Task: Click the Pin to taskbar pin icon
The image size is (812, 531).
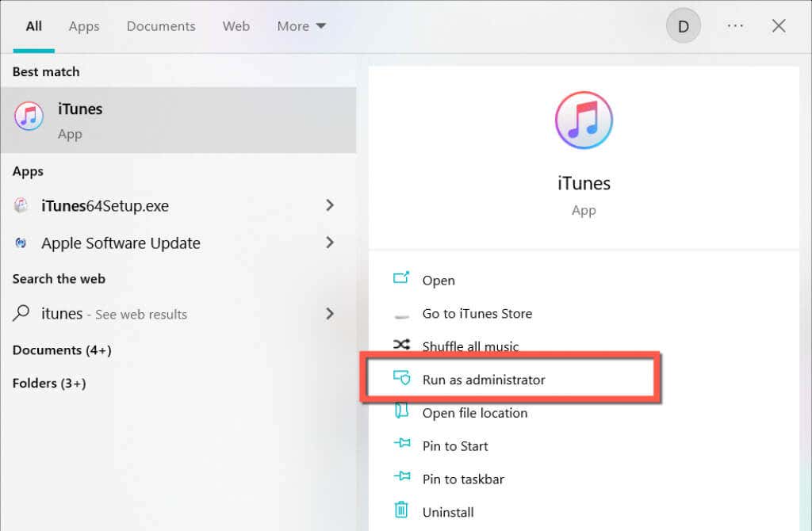Action: [x=403, y=479]
